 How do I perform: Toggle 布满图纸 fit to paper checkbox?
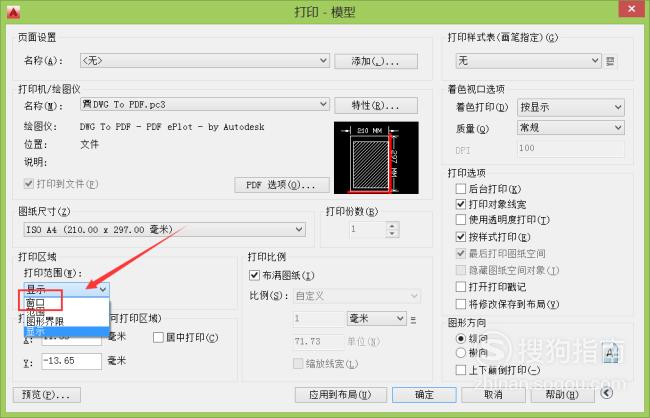tap(254, 275)
